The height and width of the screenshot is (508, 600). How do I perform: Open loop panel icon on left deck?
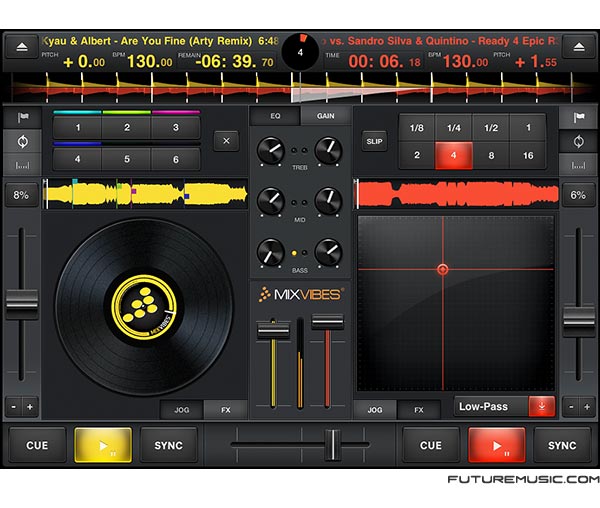pyautogui.click(x=23, y=142)
